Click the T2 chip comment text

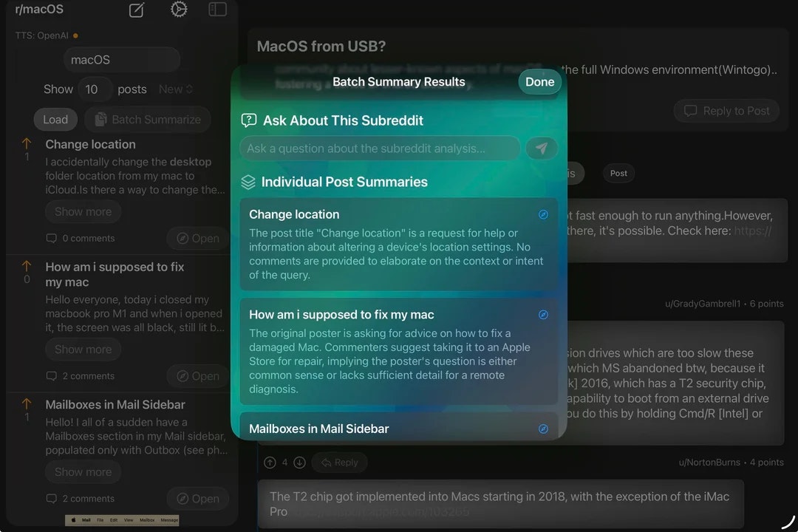499,503
